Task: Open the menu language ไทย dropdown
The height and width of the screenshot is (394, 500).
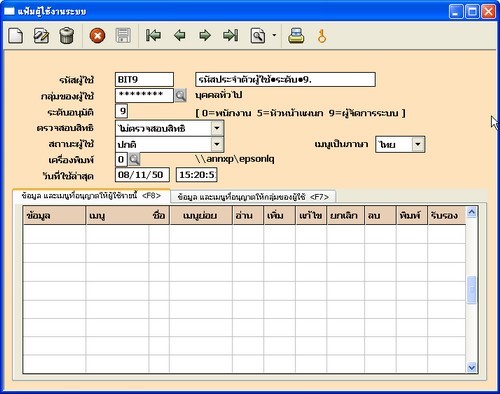Action: click(418, 144)
